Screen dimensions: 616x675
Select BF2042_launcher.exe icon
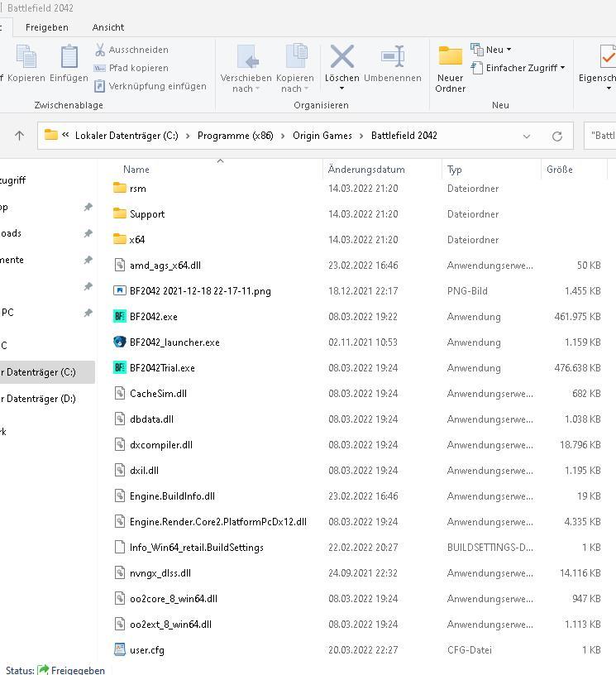pos(120,342)
